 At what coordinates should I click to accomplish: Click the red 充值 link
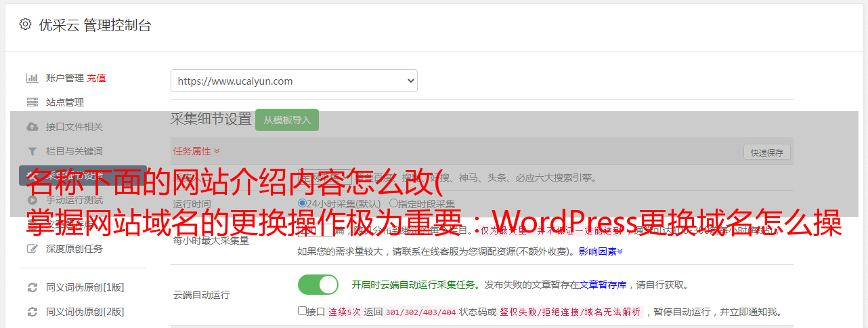click(x=96, y=78)
